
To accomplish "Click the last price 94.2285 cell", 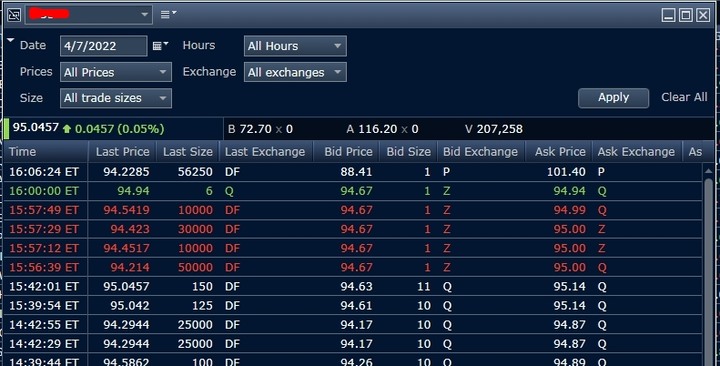I will click(x=122, y=172).
